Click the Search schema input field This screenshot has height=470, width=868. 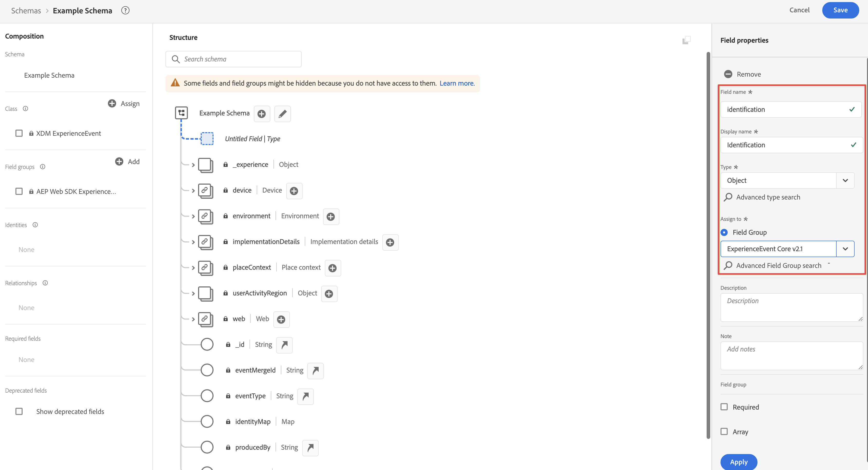point(239,59)
